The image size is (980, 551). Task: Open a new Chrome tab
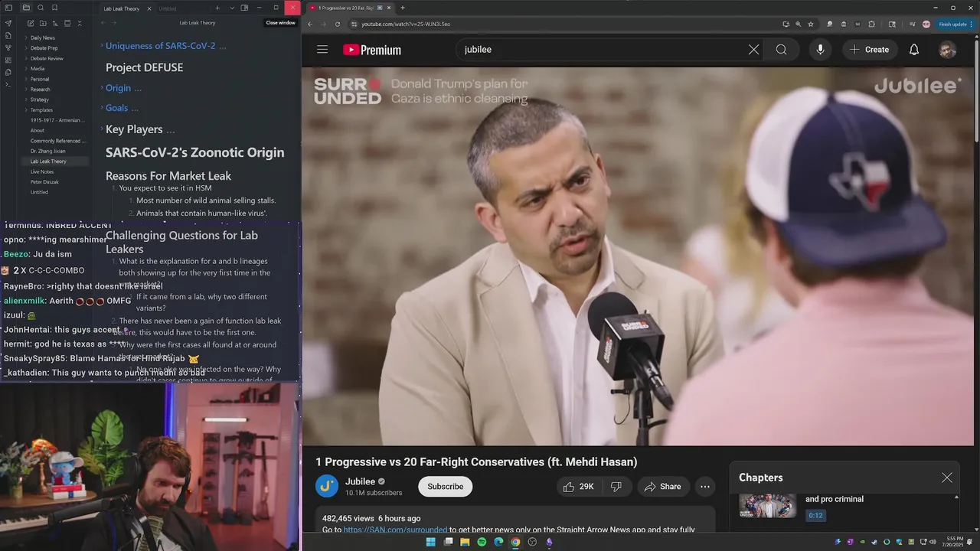[x=403, y=8]
